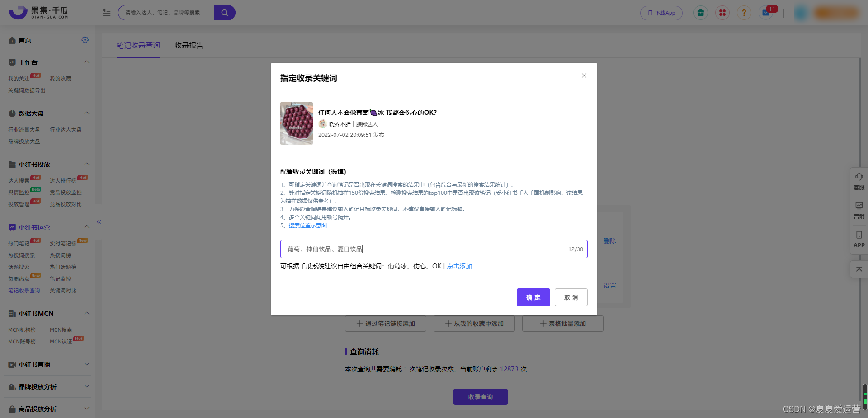Image resolution: width=868 pixels, height=418 pixels.
Task: Click the 点击添加 link
Action: tap(459, 266)
